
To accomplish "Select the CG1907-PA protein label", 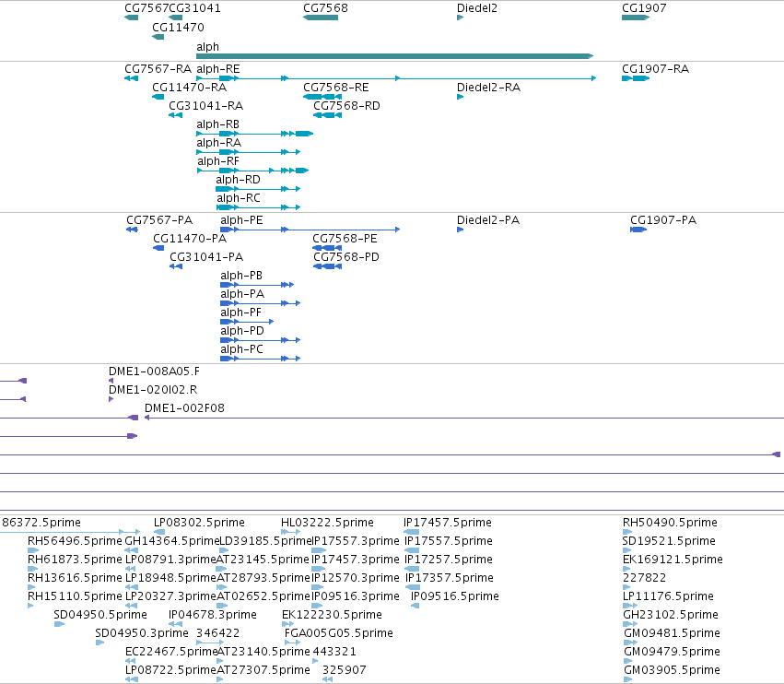I will 663,220.
